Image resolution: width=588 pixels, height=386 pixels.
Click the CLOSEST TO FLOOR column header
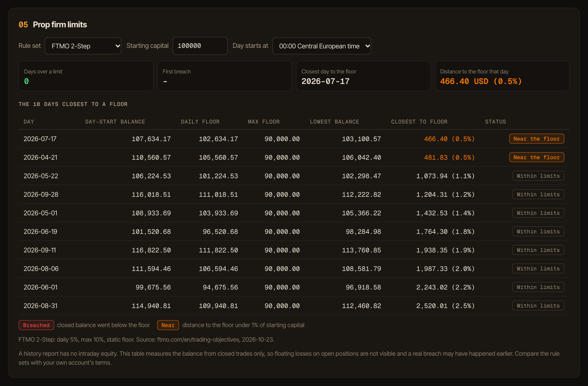coord(419,122)
